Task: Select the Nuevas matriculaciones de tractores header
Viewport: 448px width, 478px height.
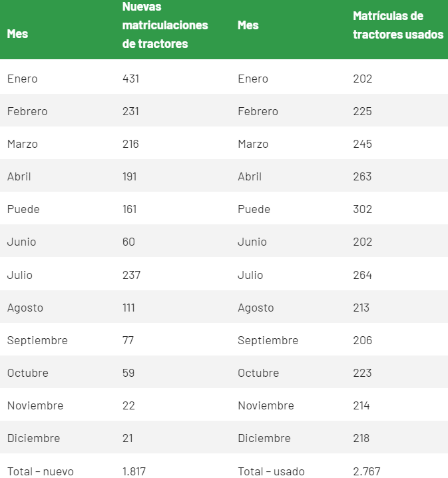Action: click(x=165, y=25)
